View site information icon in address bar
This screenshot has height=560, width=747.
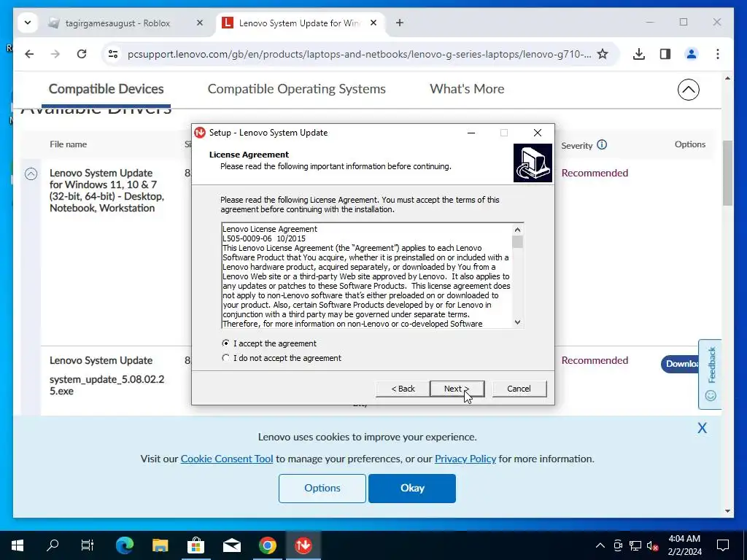113,54
